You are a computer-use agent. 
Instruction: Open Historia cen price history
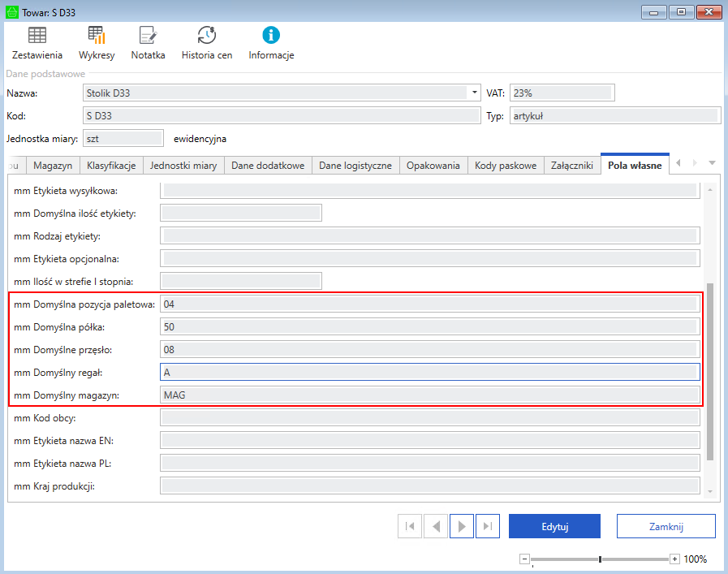tap(206, 43)
